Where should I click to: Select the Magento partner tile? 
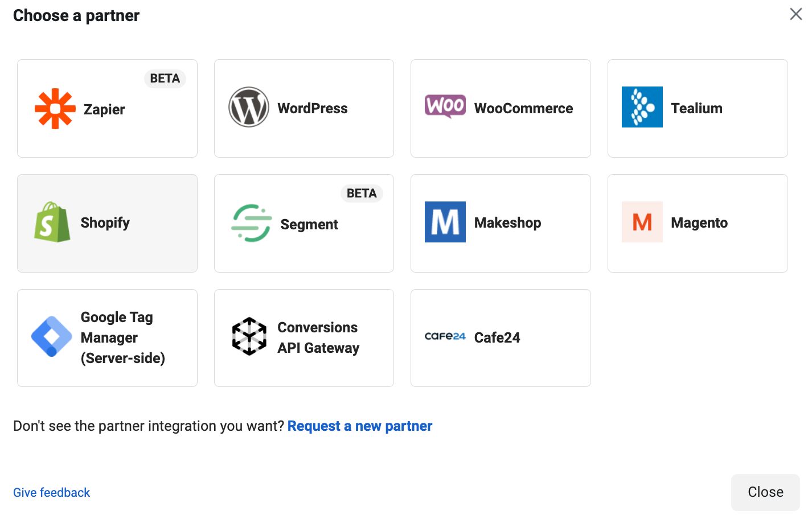pyautogui.click(x=697, y=223)
